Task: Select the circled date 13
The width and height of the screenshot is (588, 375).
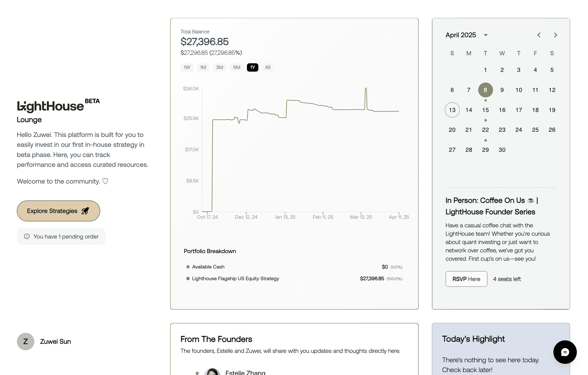Action: pyautogui.click(x=452, y=110)
